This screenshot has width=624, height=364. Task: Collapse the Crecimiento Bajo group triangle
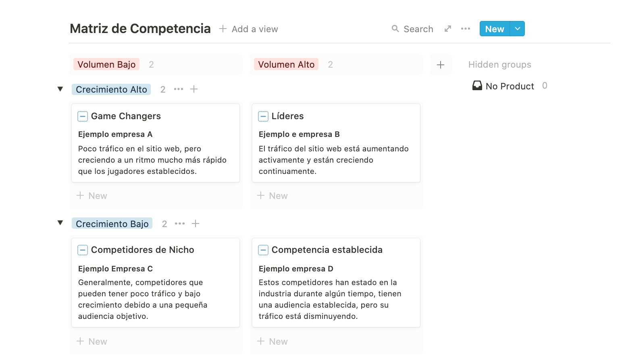pos(60,223)
